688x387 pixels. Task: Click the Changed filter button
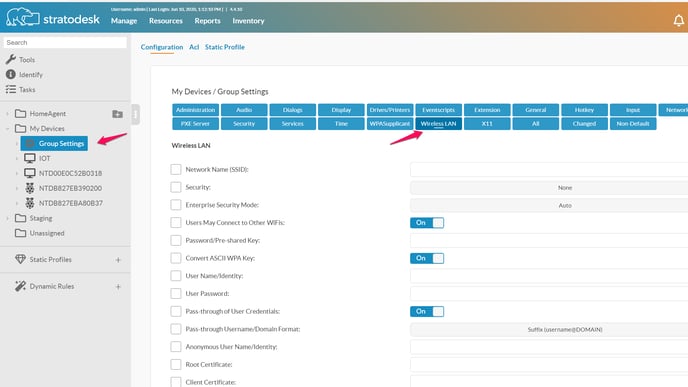pos(584,124)
